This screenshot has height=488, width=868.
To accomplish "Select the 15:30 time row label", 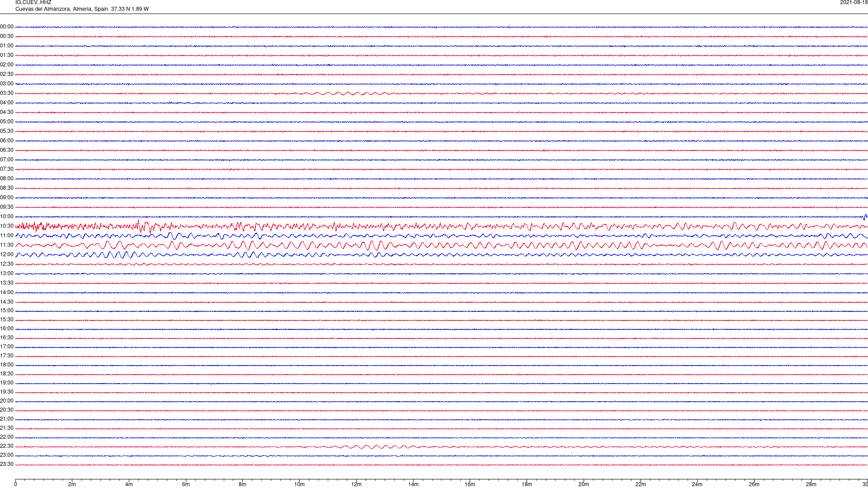I will pyautogui.click(x=7, y=319).
